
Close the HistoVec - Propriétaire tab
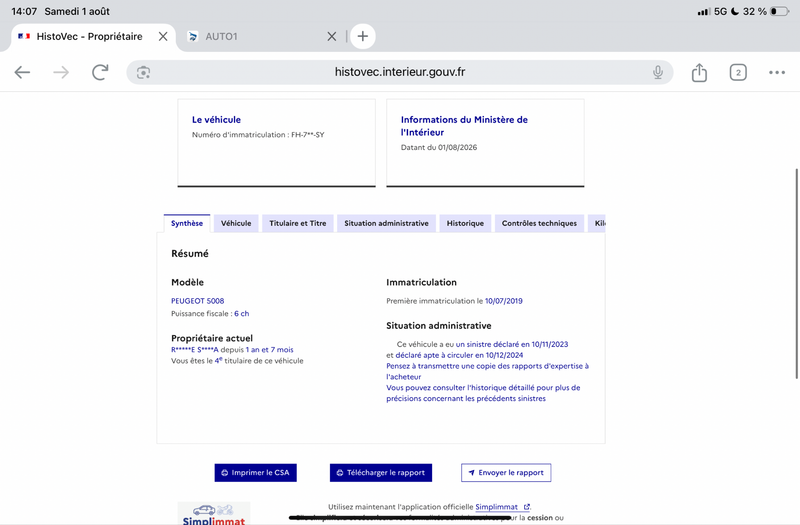point(163,36)
